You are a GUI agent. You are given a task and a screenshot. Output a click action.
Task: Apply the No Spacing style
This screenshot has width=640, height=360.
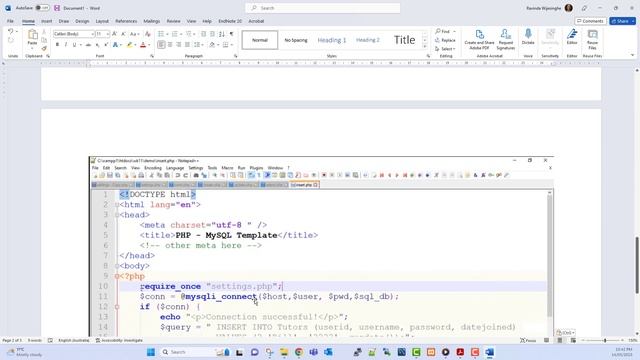(296, 40)
